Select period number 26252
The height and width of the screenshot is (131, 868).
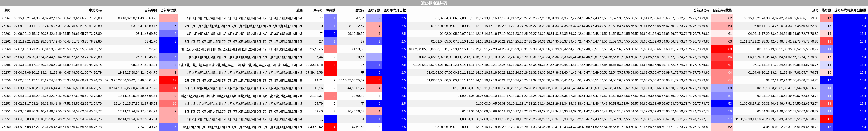coord(6,112)
